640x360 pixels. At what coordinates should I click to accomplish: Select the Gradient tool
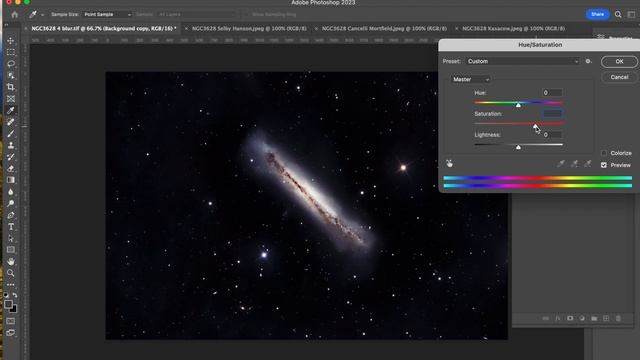pyautogui.click(x=11, y=180)
